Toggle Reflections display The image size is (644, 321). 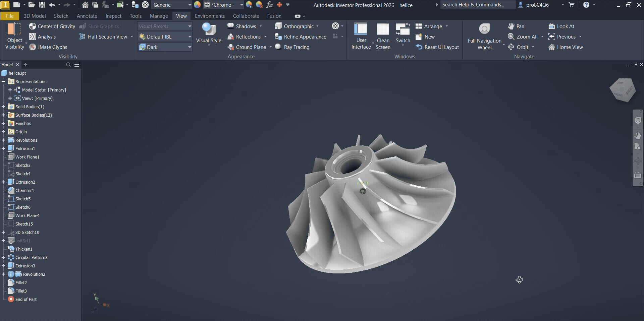point(244,37)
